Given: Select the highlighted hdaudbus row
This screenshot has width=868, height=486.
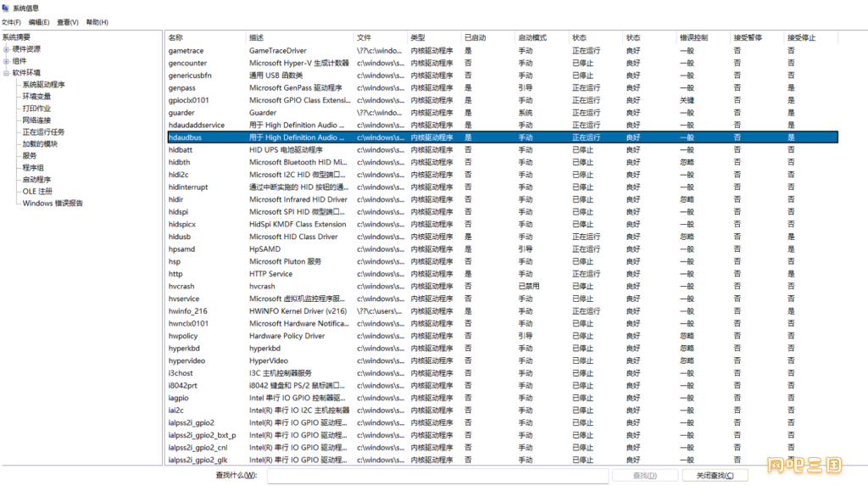Looking at the screenshot, I should coord(503,137).
